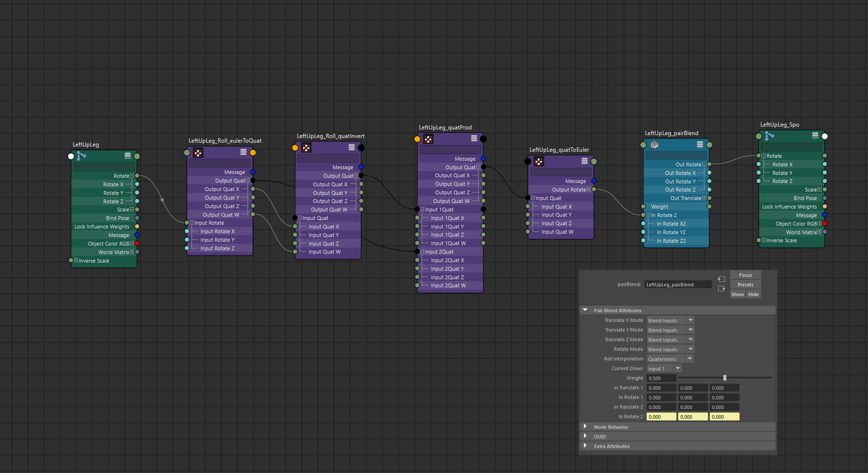Click the Presets button
The width and height of the screenshot is (868, 473).
(745, 285)
